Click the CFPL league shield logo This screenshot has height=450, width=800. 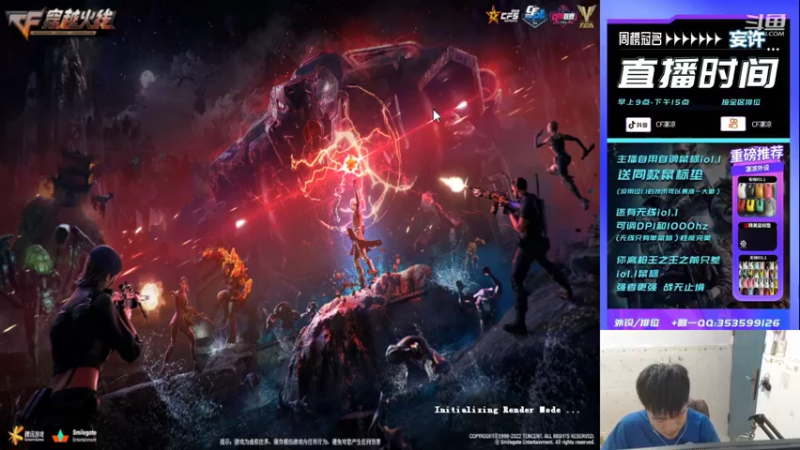click(x=535, y=16)
